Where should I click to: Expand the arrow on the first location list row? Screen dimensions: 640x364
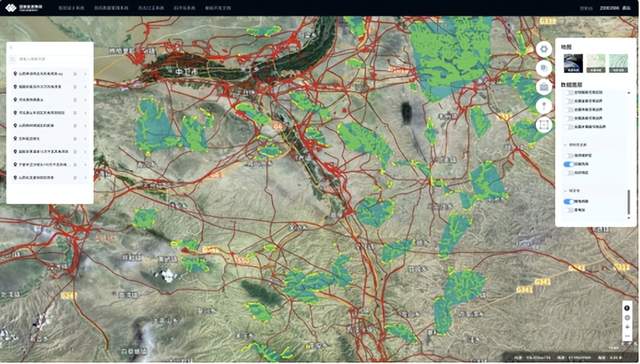[85, 74]
